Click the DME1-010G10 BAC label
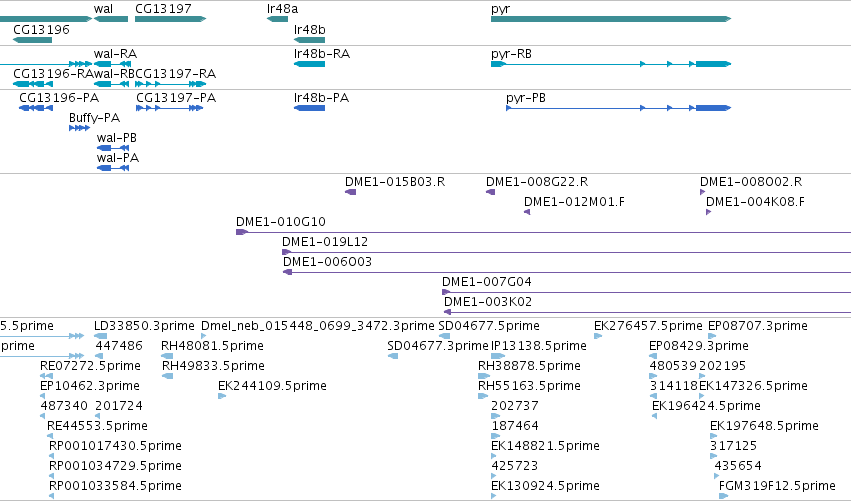 point(281,222)
